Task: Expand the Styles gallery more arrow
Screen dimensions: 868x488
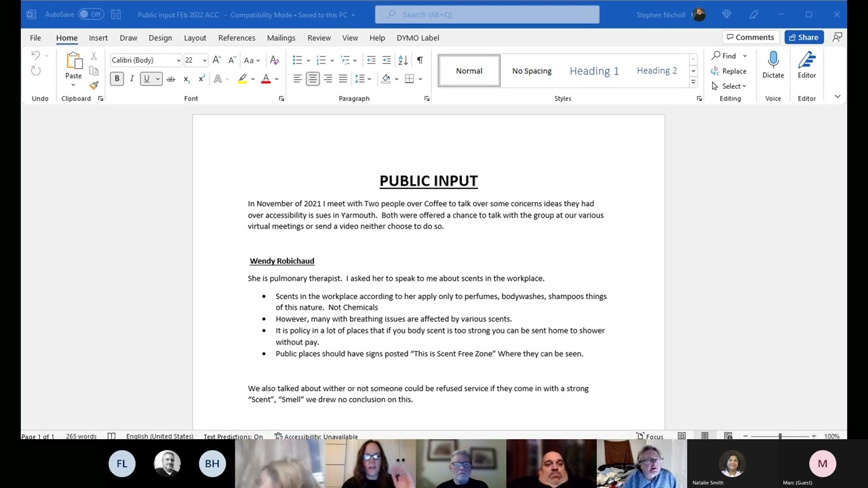Action: tap(693, 82)
